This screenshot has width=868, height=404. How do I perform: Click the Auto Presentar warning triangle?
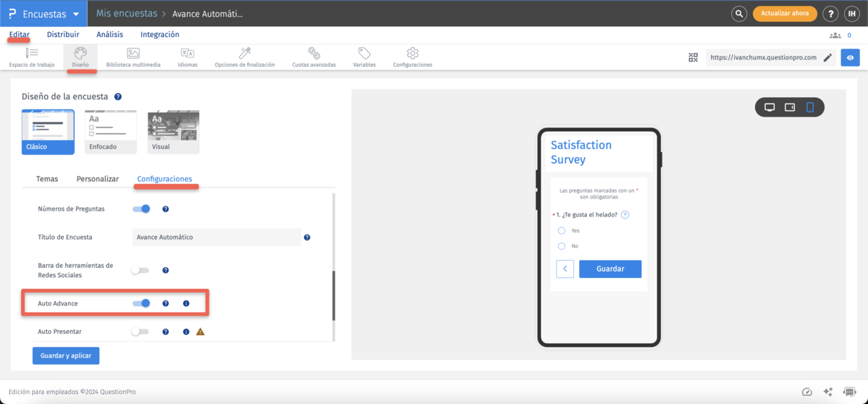tap(201, 332)
